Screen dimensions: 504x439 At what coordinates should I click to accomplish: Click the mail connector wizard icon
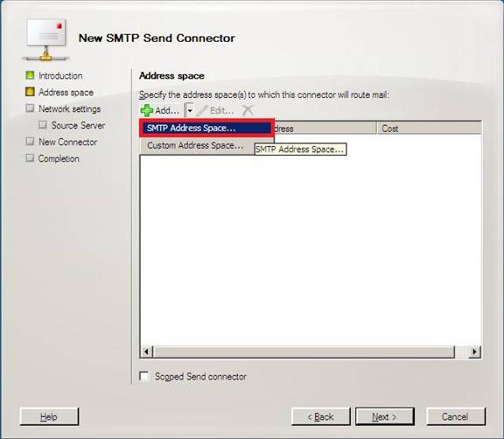[x=46, y=40]
